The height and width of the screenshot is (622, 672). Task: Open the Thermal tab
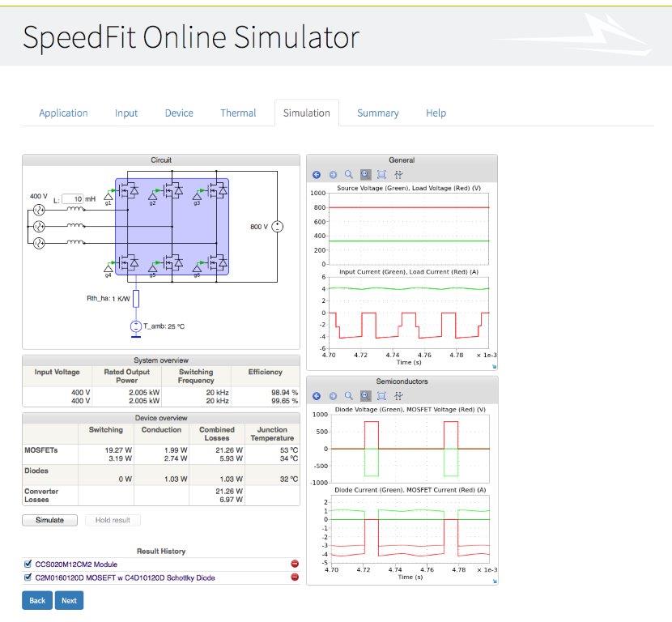pyautogui.click(x=238, y=113)
